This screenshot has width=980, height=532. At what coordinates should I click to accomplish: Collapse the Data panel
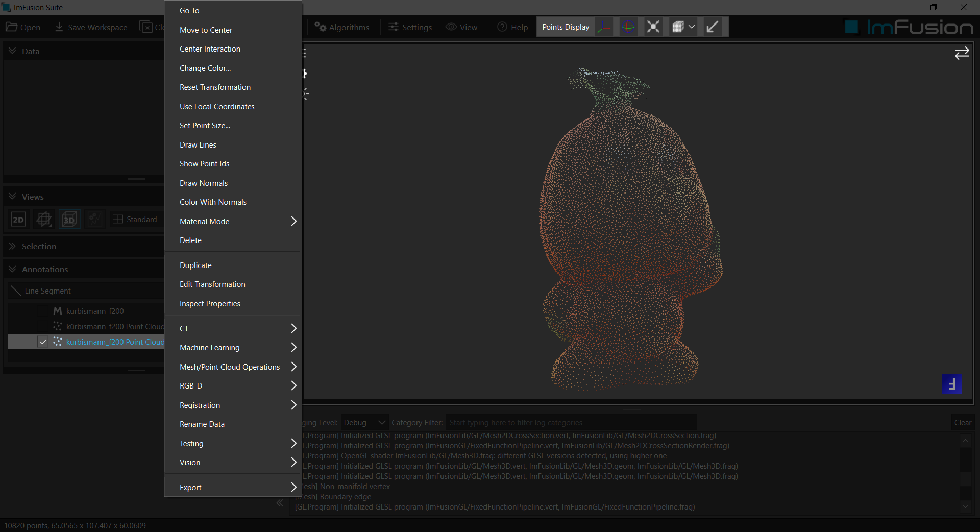[12, 51]
